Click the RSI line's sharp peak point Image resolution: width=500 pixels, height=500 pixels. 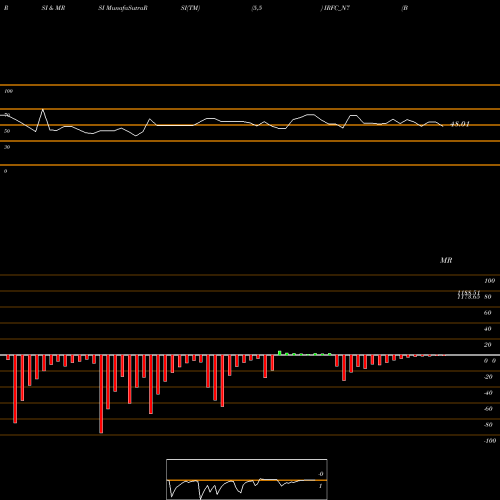click(43, 110)
